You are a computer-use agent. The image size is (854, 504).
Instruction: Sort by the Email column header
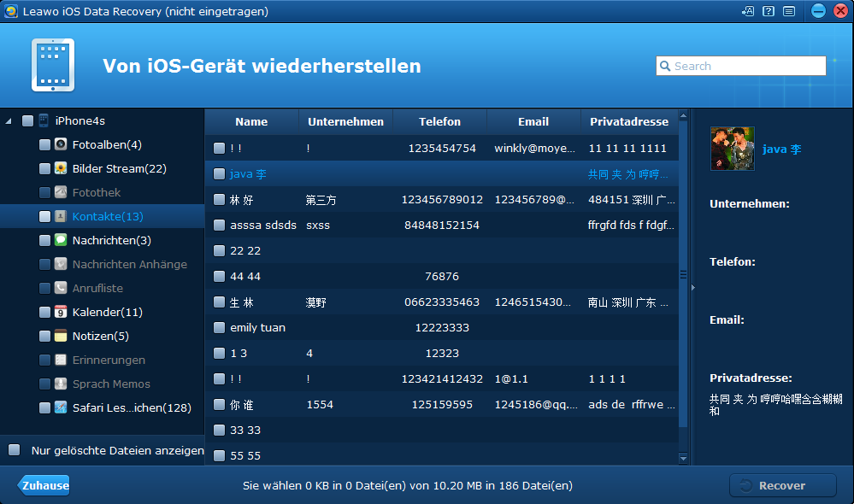(x=533, y=122)
